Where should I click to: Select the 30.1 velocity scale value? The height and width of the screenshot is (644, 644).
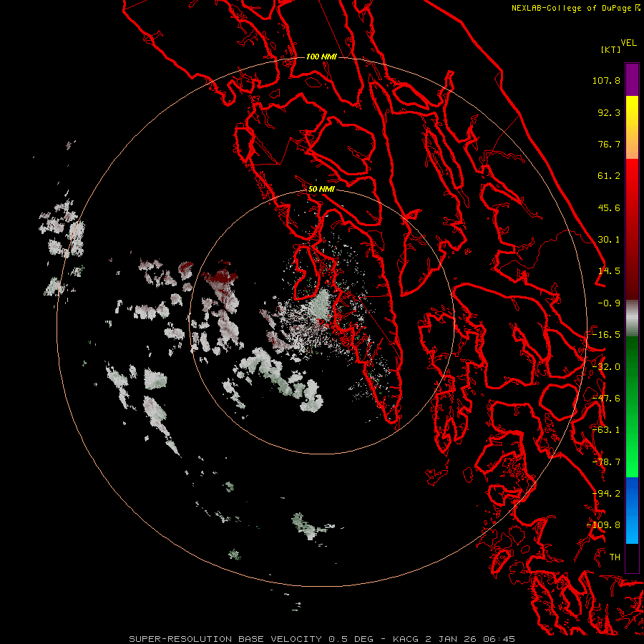[609, 240]
